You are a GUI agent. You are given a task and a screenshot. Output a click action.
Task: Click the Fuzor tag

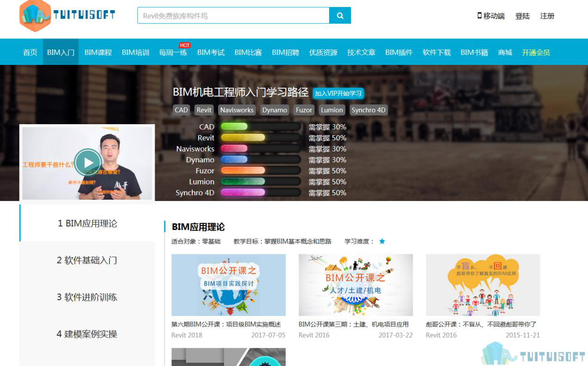tap(304, 110)
